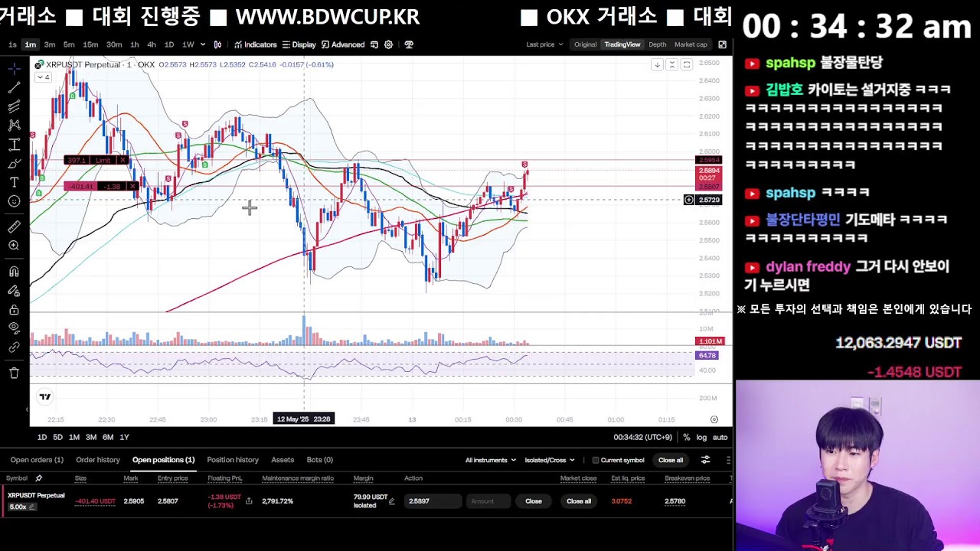
Task: Click the maximize chart pane icon
Action: point(687,65)
